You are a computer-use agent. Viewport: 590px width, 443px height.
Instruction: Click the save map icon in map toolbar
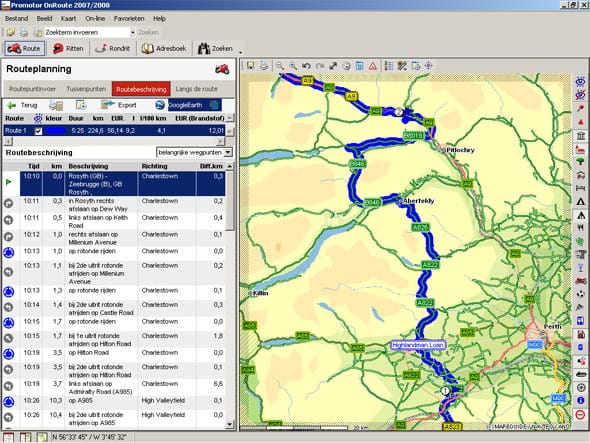250,66
